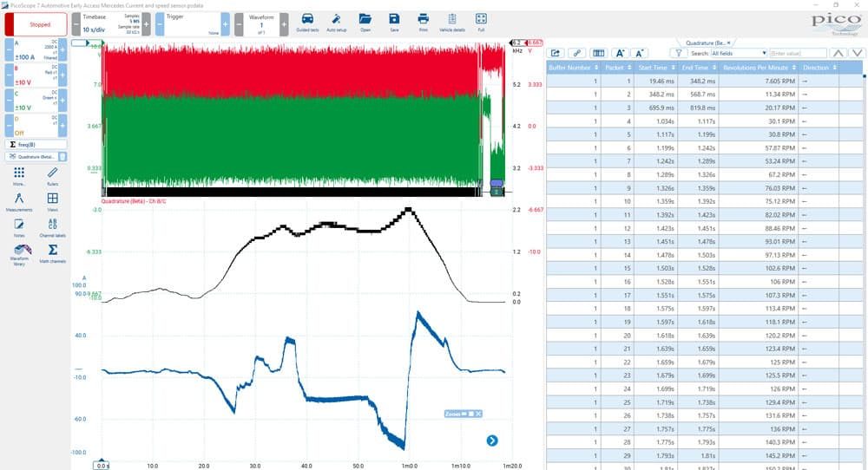Print the waveform using Print icon

423,23
